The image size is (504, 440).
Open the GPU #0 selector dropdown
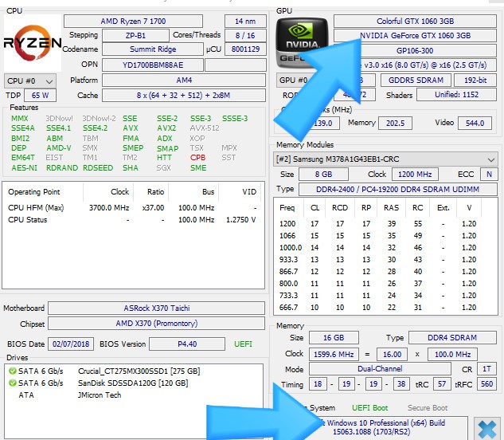point(292,81)
